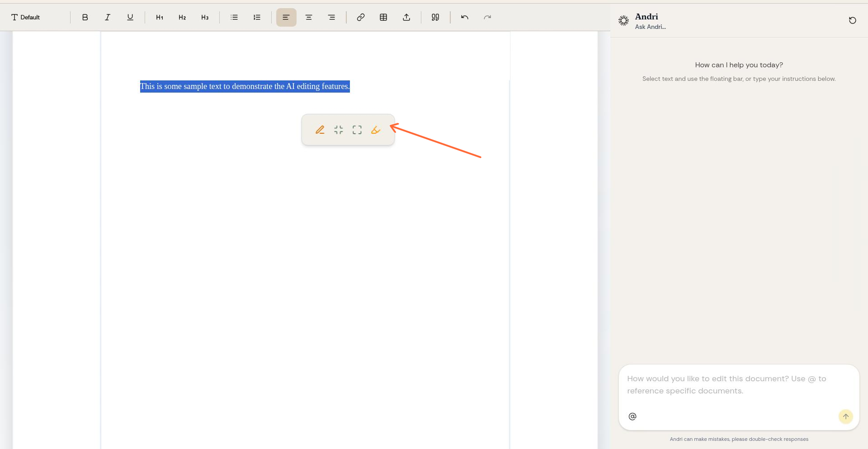
Task: Click the shorten text icon in the floating bar
Action: click(338, 130)
